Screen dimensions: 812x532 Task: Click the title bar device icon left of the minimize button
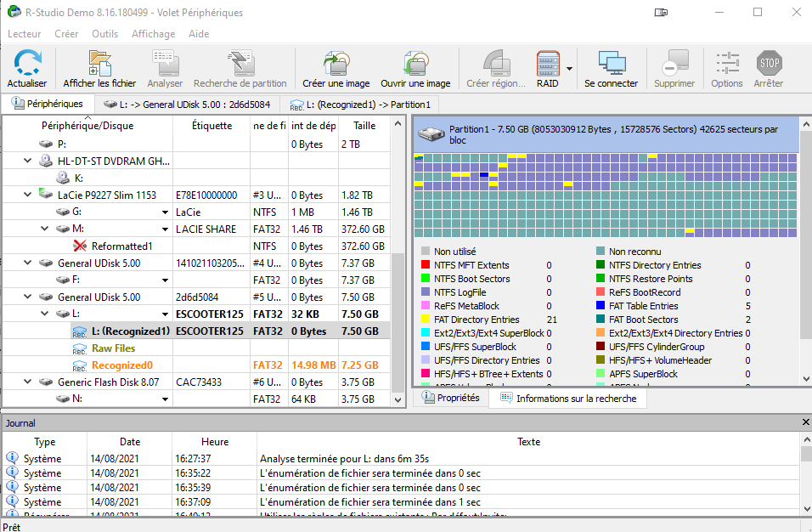662,13
